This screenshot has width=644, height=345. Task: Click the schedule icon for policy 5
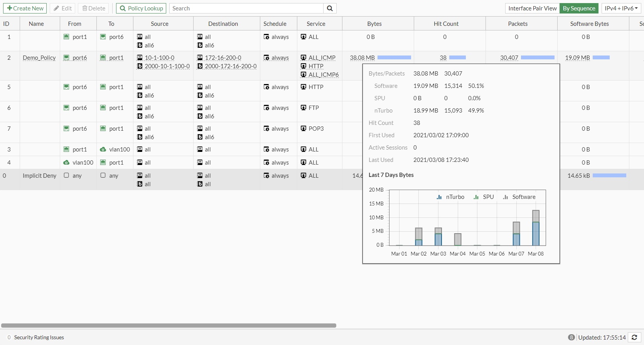[x=266, y=87]
